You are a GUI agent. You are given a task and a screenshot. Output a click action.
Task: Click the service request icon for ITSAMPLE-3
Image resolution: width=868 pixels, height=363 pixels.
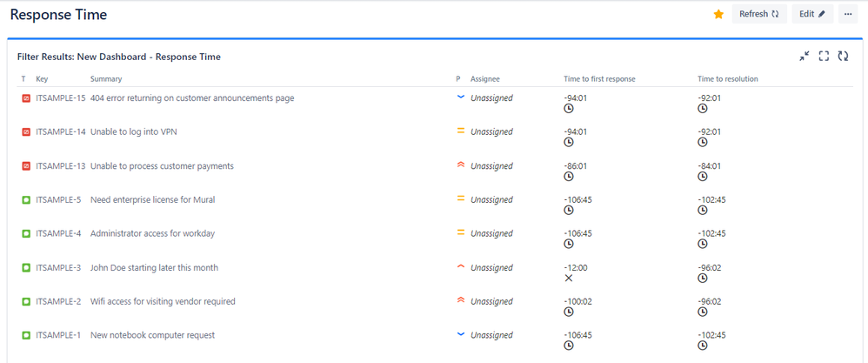pos(25,267)
